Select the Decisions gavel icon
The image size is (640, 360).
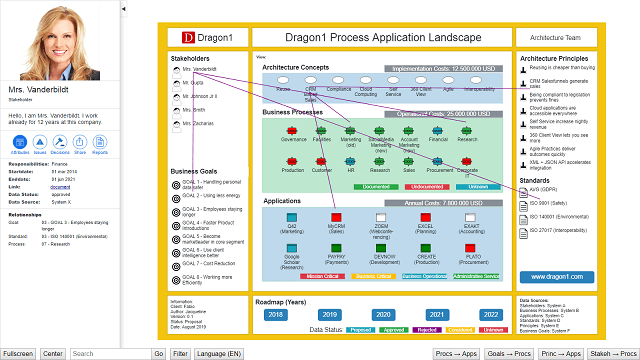pyautogui.click(x=60, y=142)
